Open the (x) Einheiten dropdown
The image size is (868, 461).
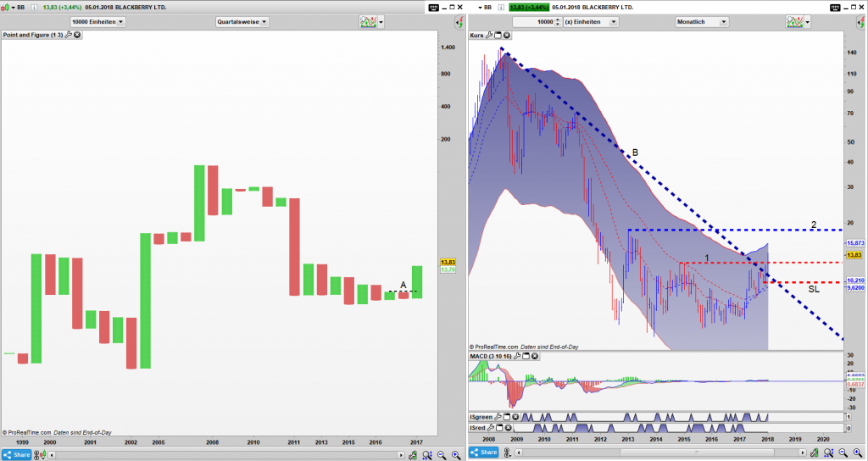[x=591, y=21]
